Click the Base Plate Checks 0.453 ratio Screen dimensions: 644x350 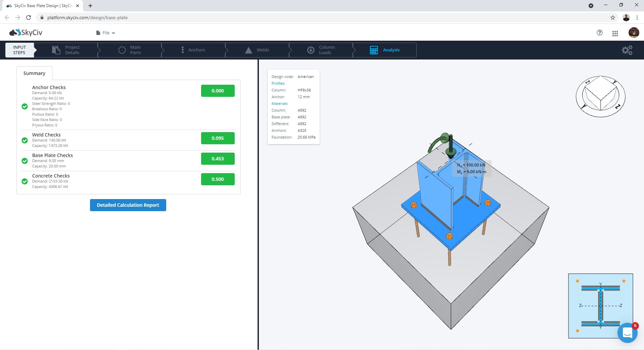click(x=218, y=159)
